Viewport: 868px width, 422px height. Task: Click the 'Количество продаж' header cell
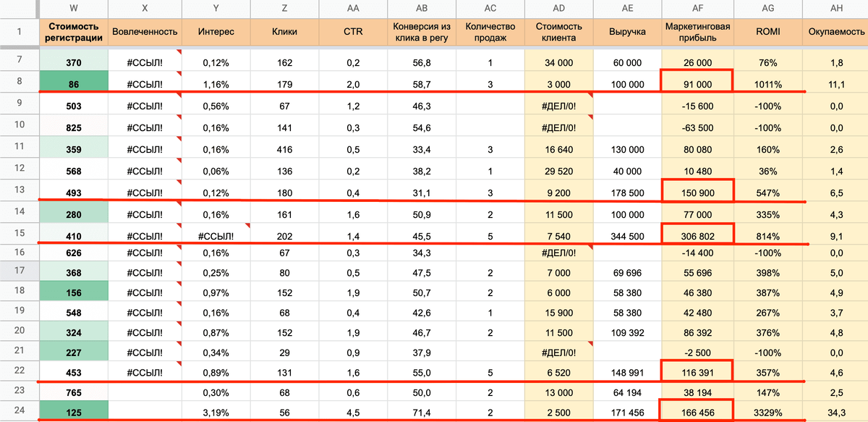(490, 32)
